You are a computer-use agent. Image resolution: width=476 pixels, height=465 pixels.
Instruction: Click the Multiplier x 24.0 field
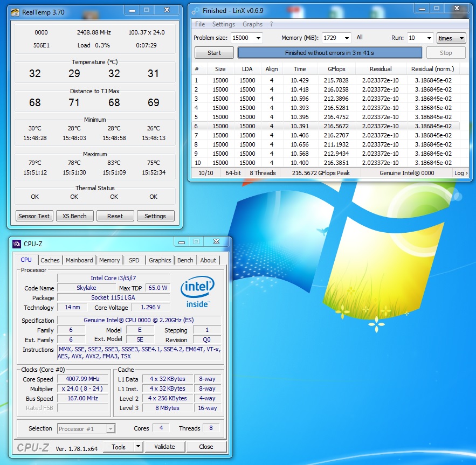(82, 388)
